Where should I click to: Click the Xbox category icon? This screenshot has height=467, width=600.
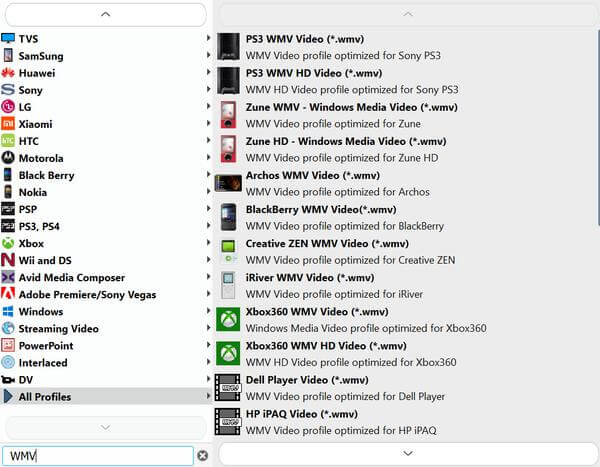click(x=8, y=243)
